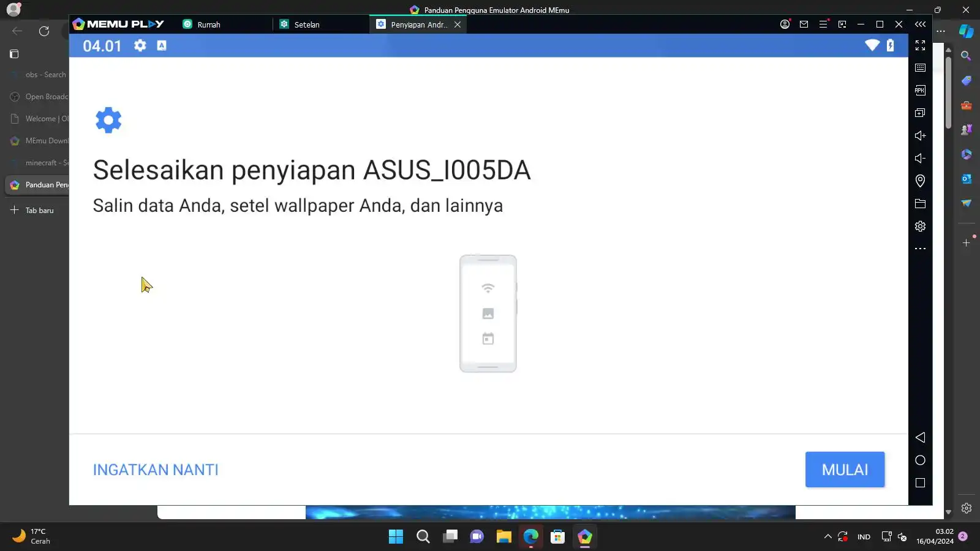Open Edge sidebar search icon
The image size is (980, 551).
pyautogui.click(x=966, y=56)
